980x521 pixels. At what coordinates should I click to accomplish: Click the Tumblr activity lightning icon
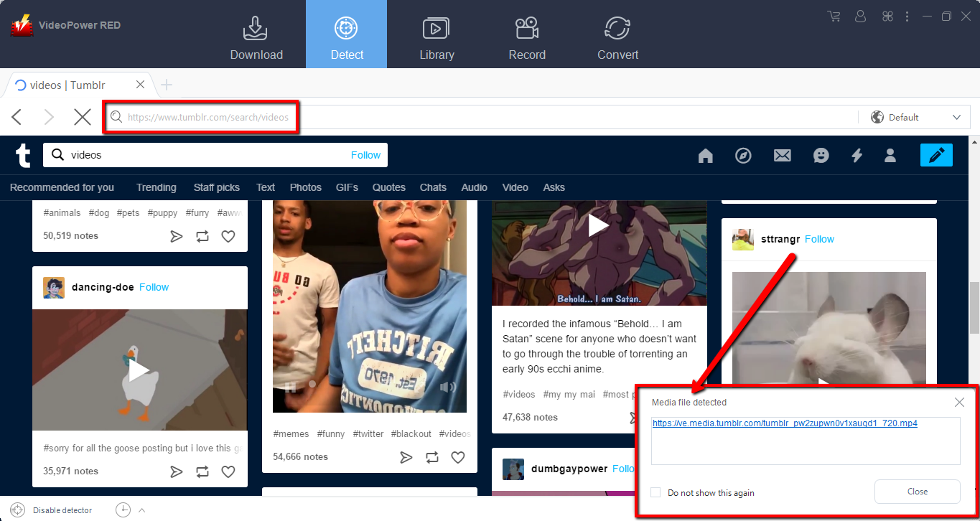(857, 156)
